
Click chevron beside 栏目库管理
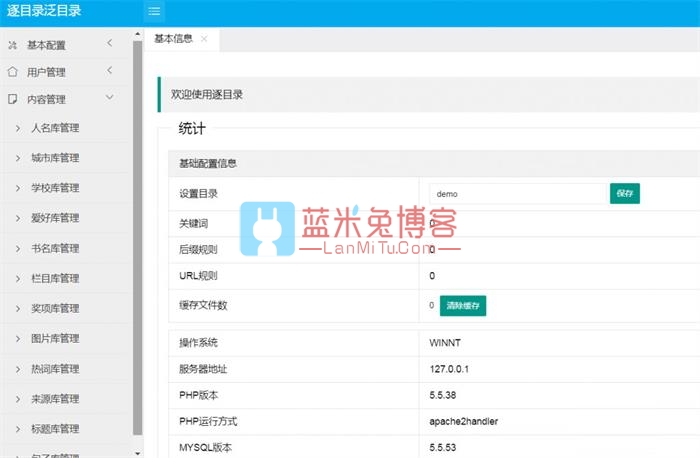tap(18, 279)
